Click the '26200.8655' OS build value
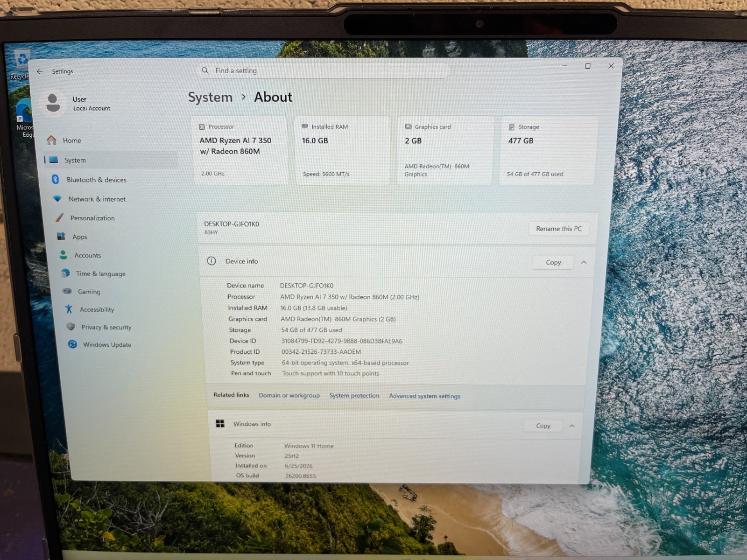The height and width of the screenshot is (560, 747). pyautogui.click(x=300, y=476)
